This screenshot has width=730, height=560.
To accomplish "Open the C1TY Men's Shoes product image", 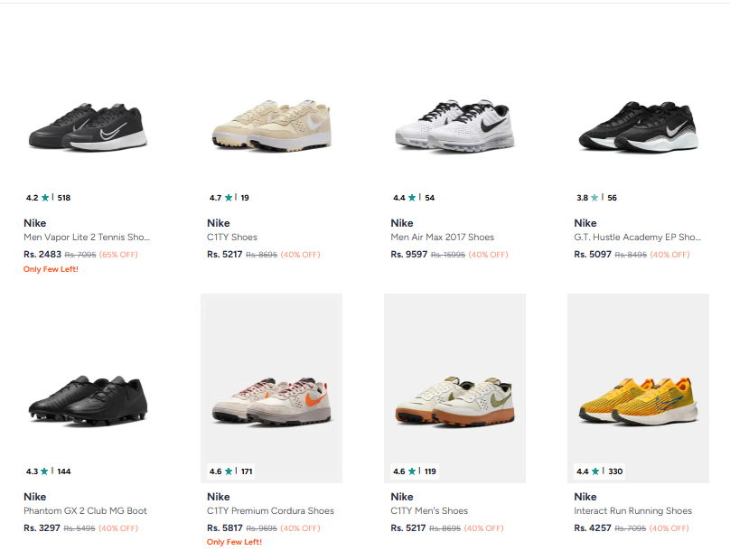I will click(x=454, y=398).
